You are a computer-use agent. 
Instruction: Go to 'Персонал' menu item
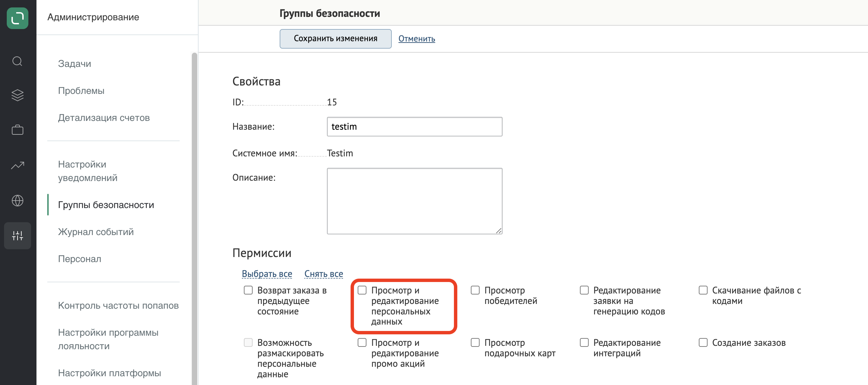point(80,259)
